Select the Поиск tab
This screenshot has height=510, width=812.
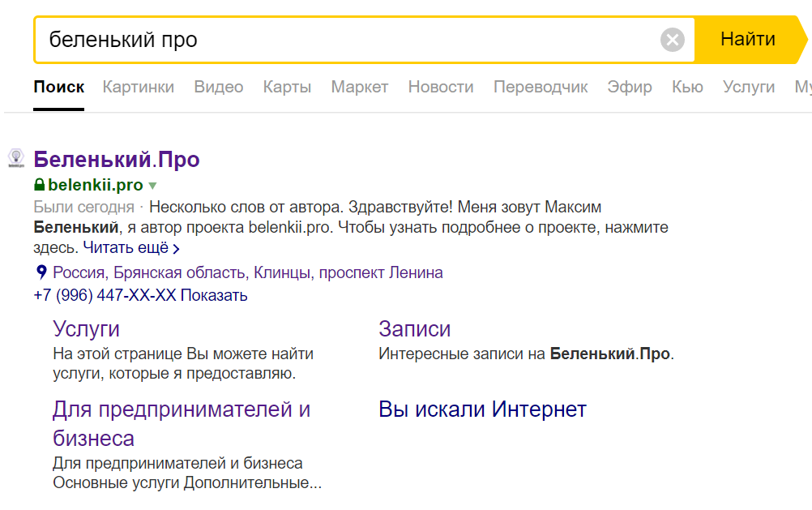(58, 87)
